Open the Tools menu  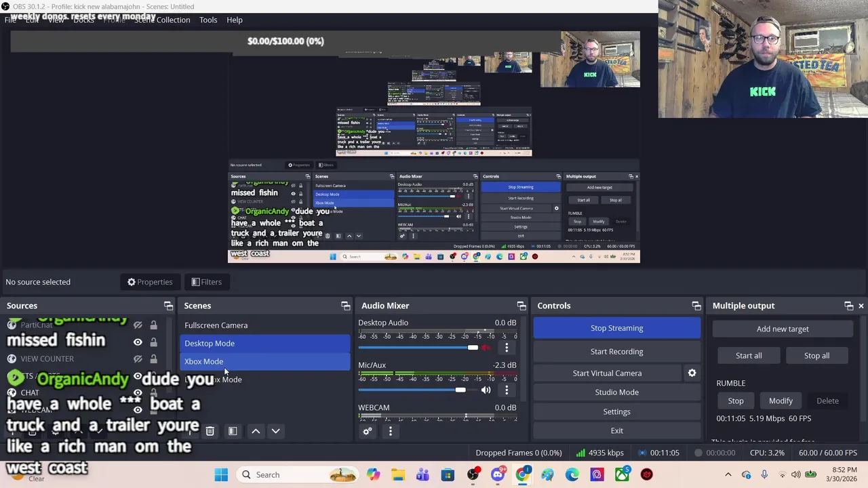coord(208,20)
